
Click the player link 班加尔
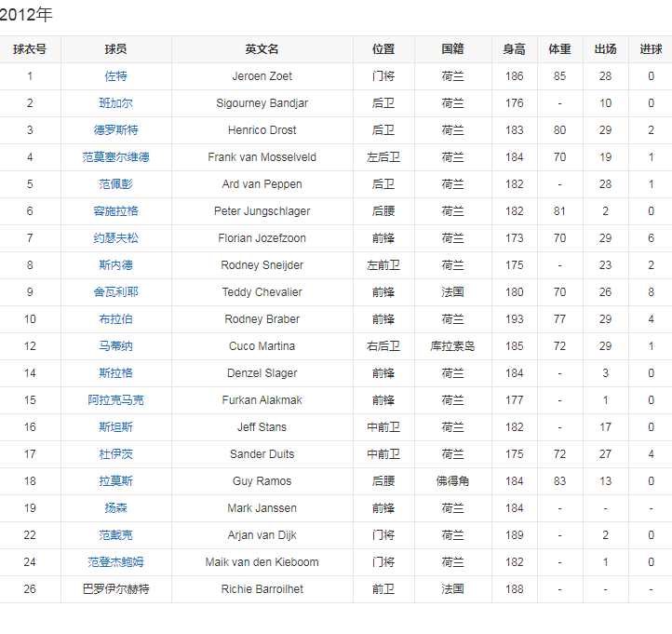116,103
